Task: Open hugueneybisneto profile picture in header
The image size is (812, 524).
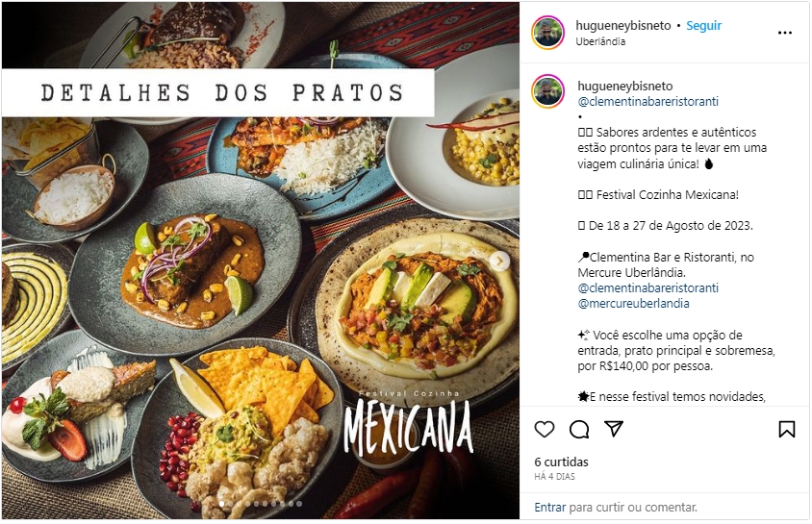Action: pyautogui.click(x=547, y=33)
